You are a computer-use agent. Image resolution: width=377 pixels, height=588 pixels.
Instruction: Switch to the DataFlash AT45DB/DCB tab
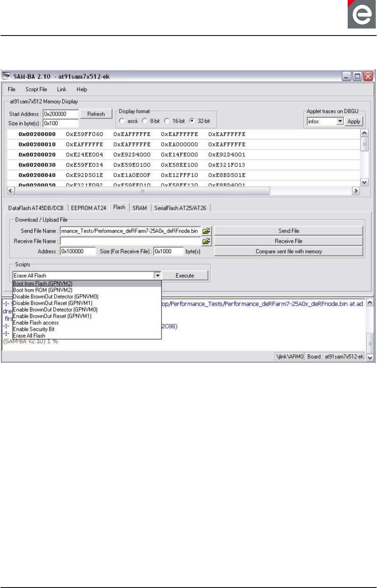pos(36,208)
